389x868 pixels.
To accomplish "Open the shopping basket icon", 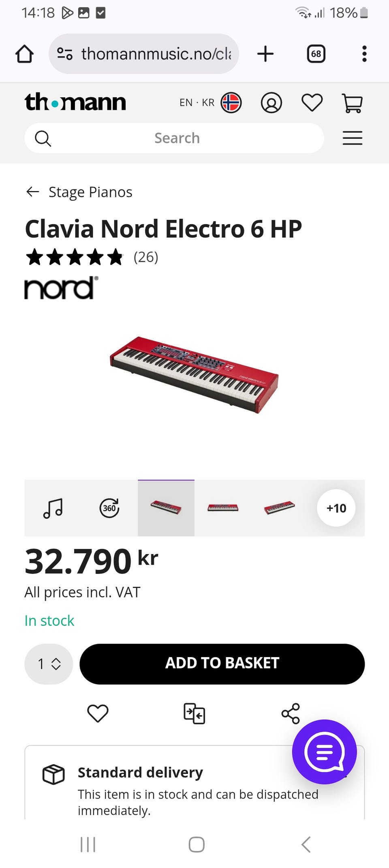I will point(352,103).
